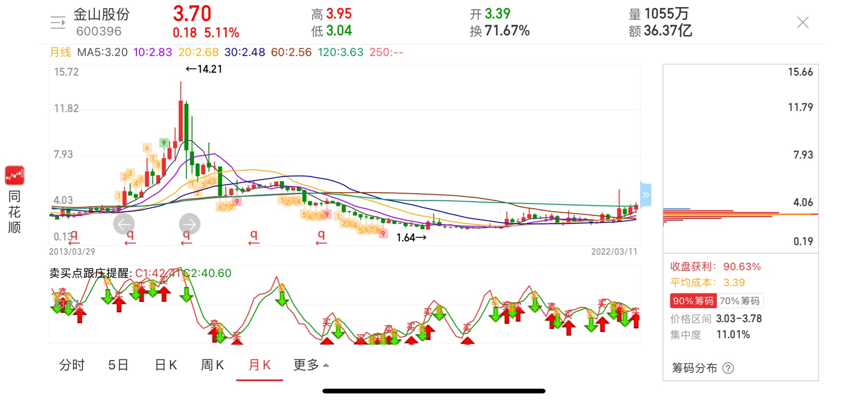Move chart to previous period arrow
Screen dimensions: 868x401
[x=124, y=224]
